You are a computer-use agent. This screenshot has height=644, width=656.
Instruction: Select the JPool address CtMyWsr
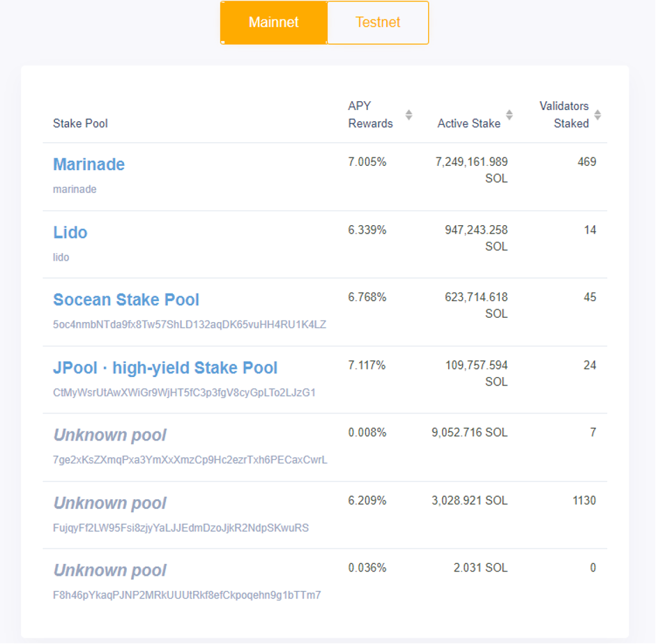point(183,392)
